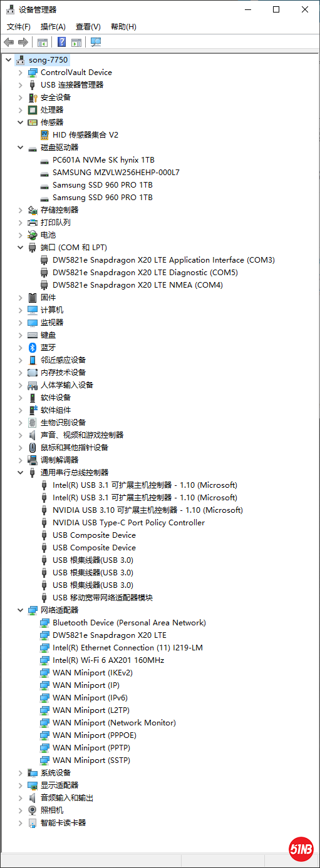Click the 软件设备 icon
Viewport: 320px width, 868px height.
(33, 398)
